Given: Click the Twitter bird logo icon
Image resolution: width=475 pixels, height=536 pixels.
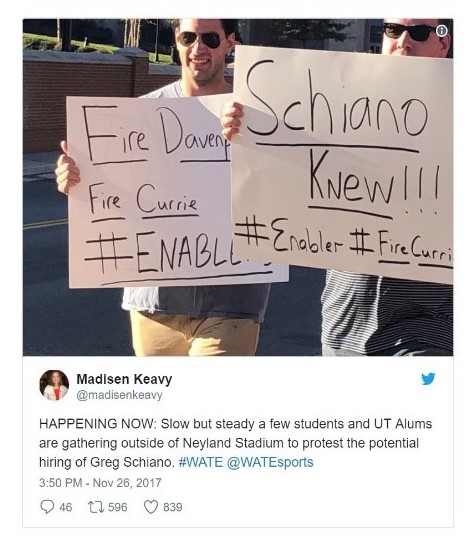Looking at the screenshot, I should click(x=428, y=379).
